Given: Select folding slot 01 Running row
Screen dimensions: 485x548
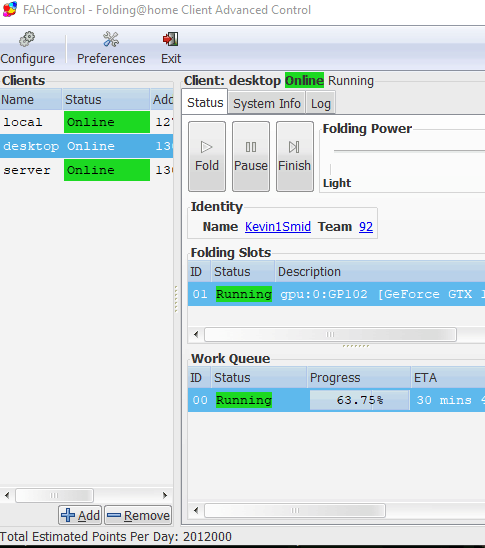Looking at the screenshot, I should point(336,294).
